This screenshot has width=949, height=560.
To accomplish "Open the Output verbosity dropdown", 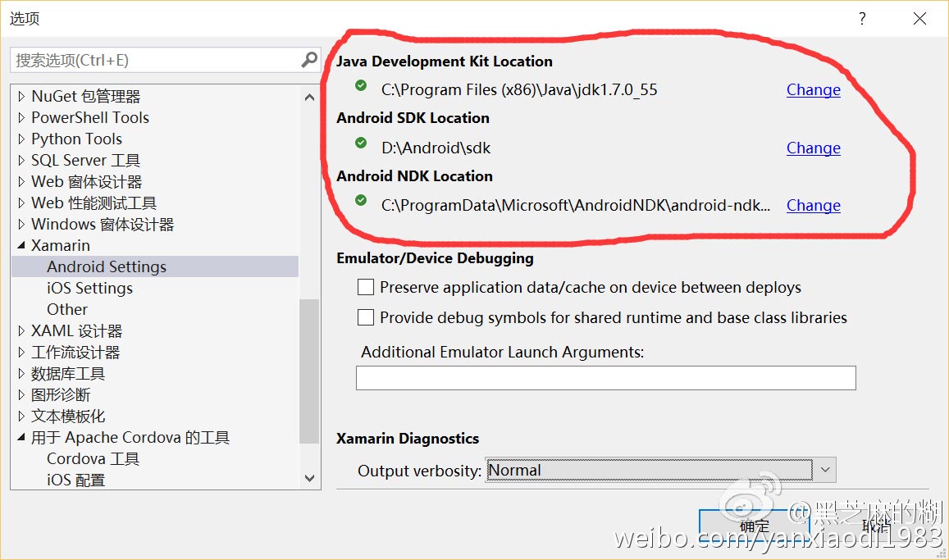I will coord(825,470).
